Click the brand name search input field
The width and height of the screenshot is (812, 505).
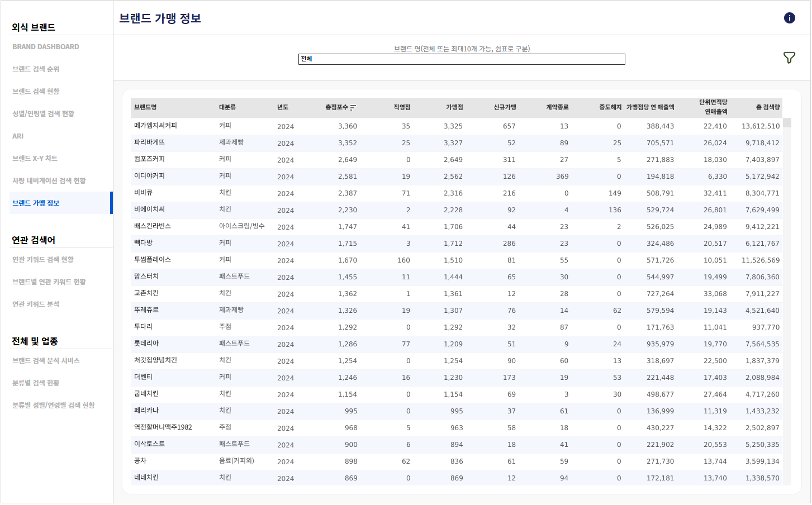(x=462, y=59)
